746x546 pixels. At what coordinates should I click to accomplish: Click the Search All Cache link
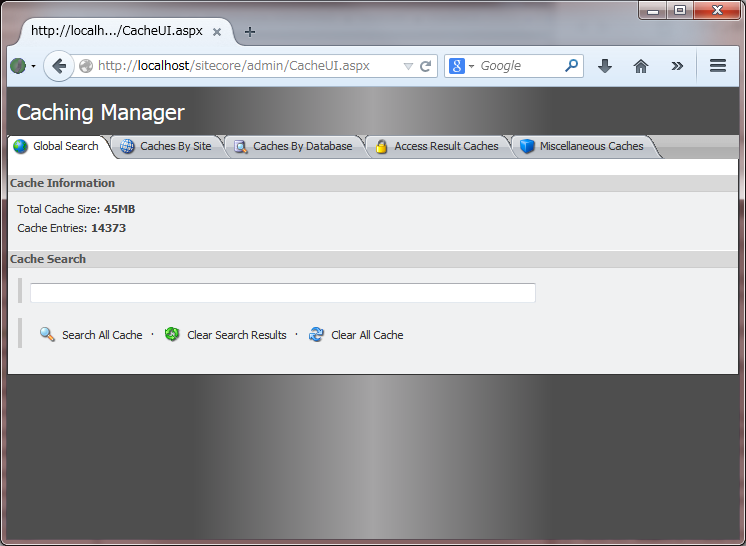[102, 335]
